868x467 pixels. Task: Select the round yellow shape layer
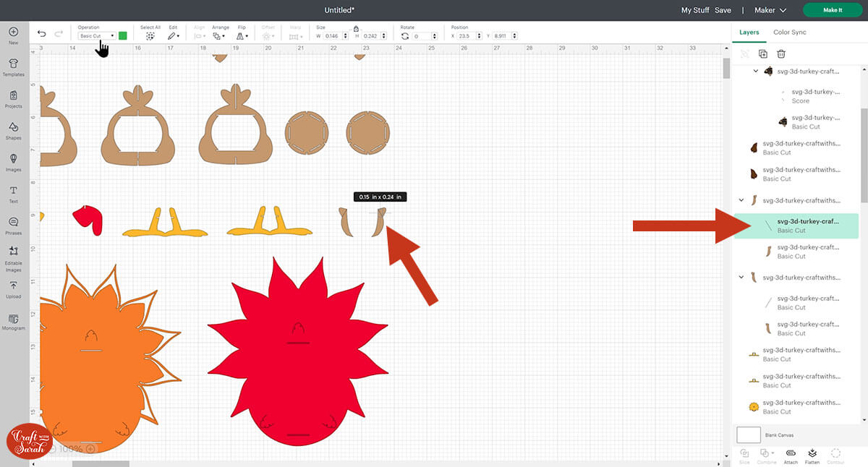pos(796,407)
